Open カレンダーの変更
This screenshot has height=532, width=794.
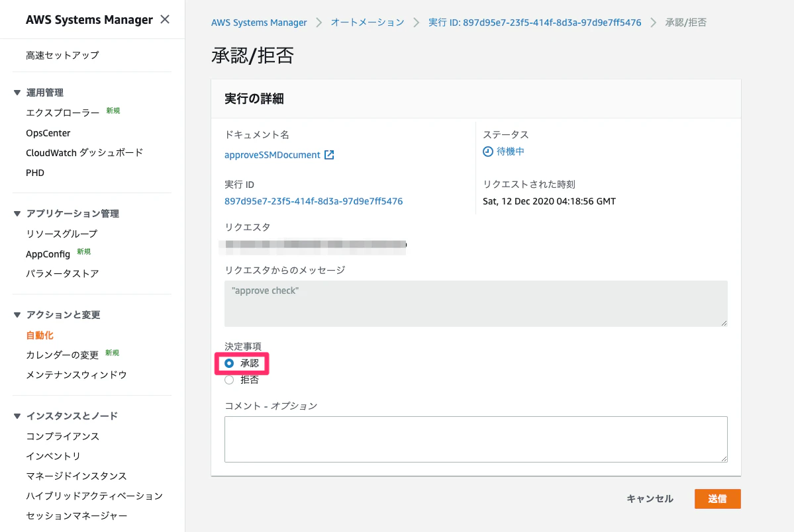click(x=62, y=355)
